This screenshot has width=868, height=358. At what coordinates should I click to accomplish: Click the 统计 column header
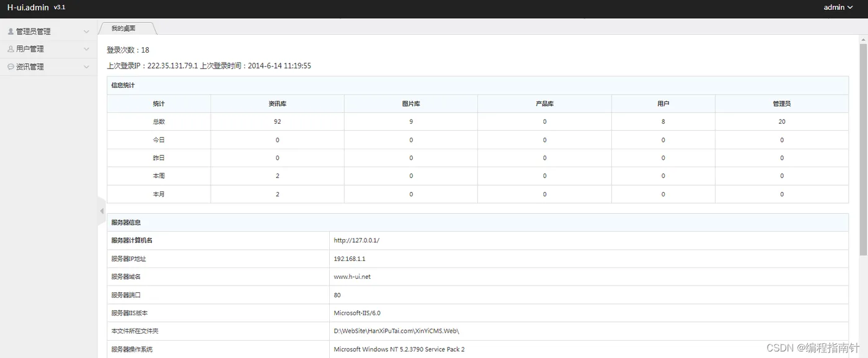tap(159, 103)
